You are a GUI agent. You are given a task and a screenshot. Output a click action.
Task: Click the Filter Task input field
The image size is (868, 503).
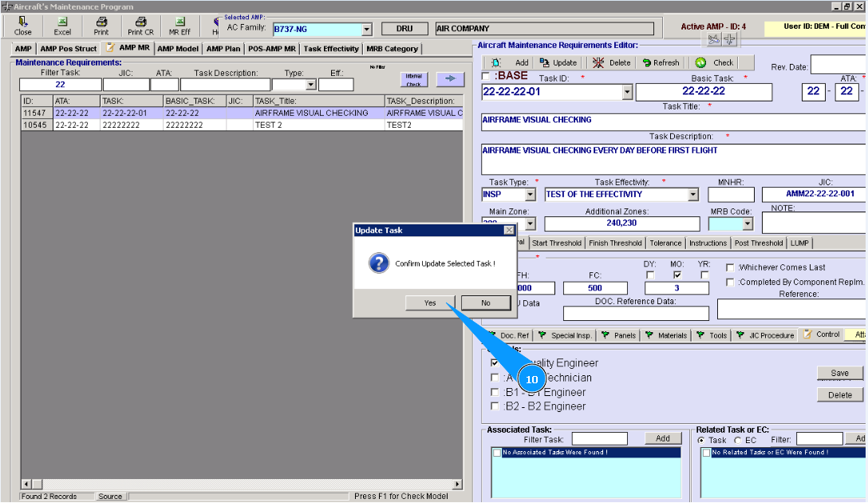pyautogui.click(x=61, y=85)
